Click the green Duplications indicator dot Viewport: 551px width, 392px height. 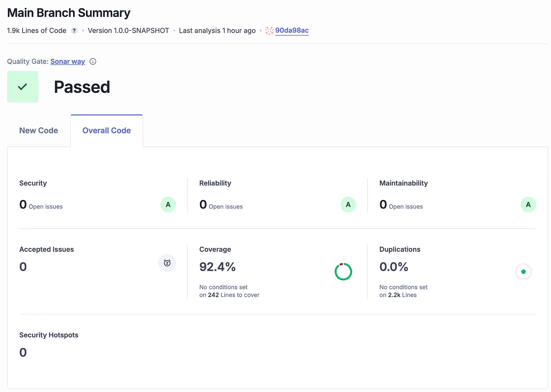pos(523,272)
